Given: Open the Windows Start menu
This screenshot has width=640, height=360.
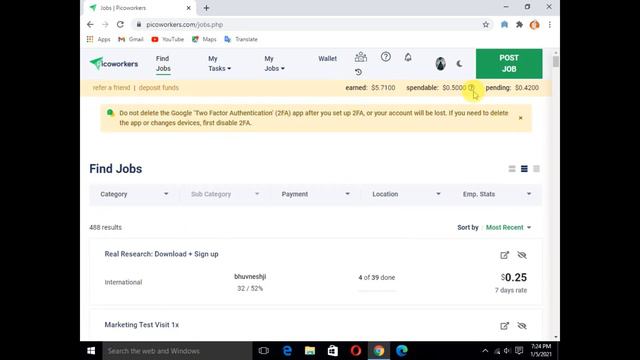Looking at the screenshot, I should [x=91, y=351].
